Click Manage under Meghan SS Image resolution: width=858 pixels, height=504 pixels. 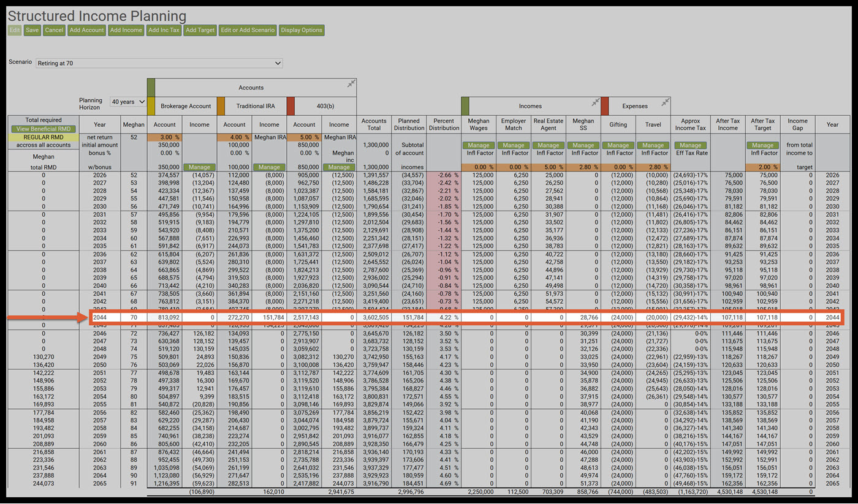pyautogui.click(x=583, y=146)
